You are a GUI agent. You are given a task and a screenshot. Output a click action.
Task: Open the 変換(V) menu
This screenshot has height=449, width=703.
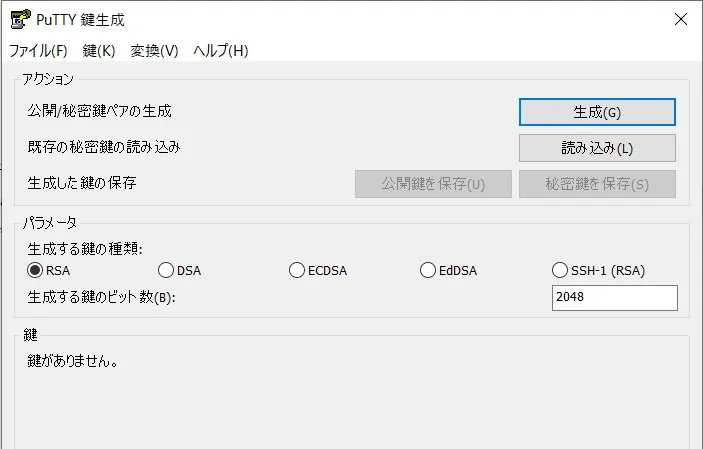(x=154, y=51)
